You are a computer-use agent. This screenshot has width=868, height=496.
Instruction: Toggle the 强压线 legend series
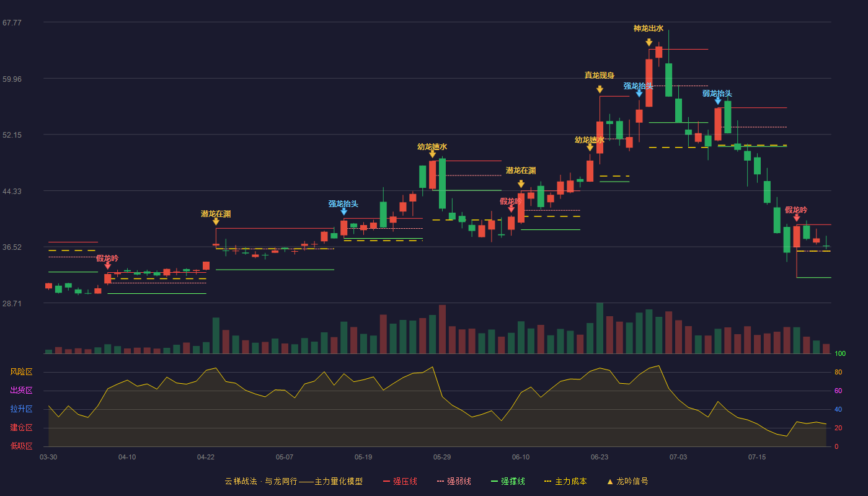[x=400, y=481]
